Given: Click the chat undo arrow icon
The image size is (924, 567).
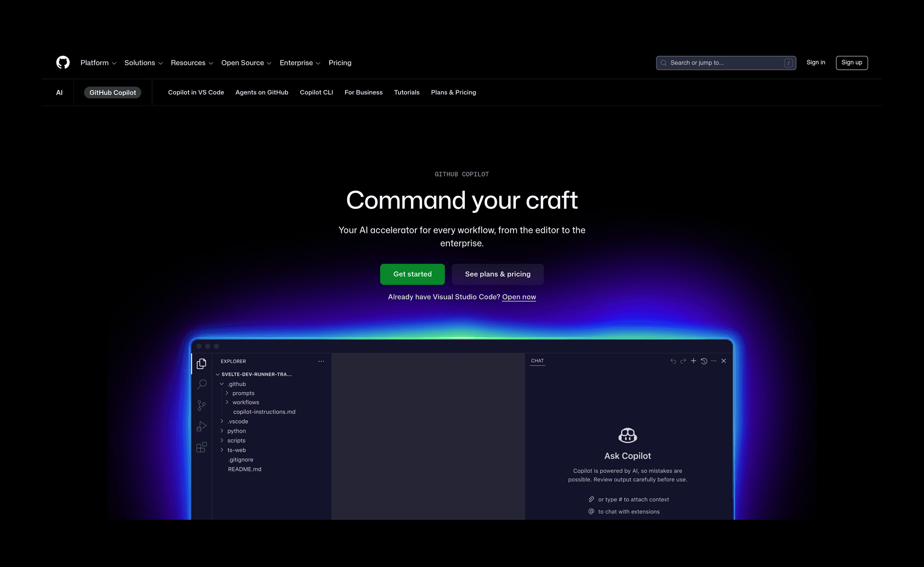Looking at the screenshot, I should tap(673, 361).
